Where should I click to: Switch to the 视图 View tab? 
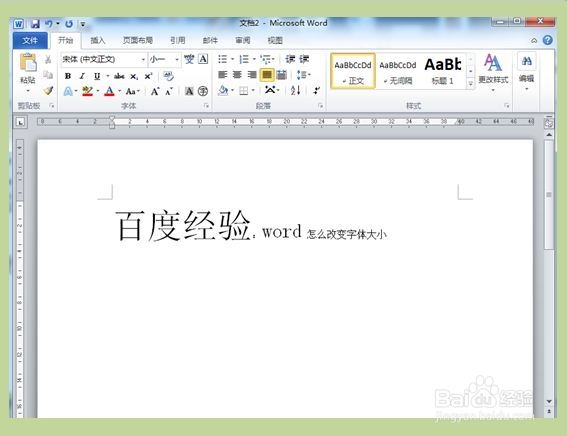coord(275,40)
